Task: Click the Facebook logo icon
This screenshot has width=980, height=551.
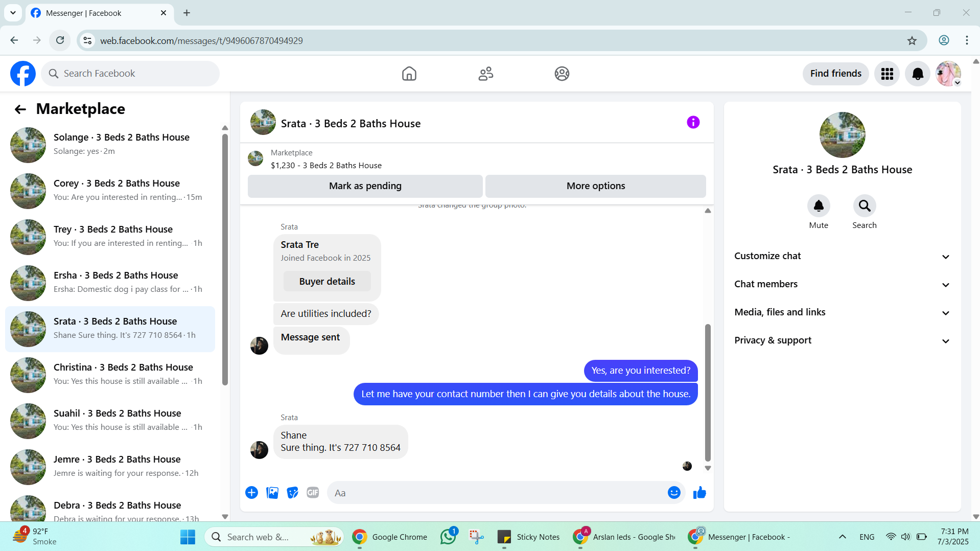Action: (23, 74)
